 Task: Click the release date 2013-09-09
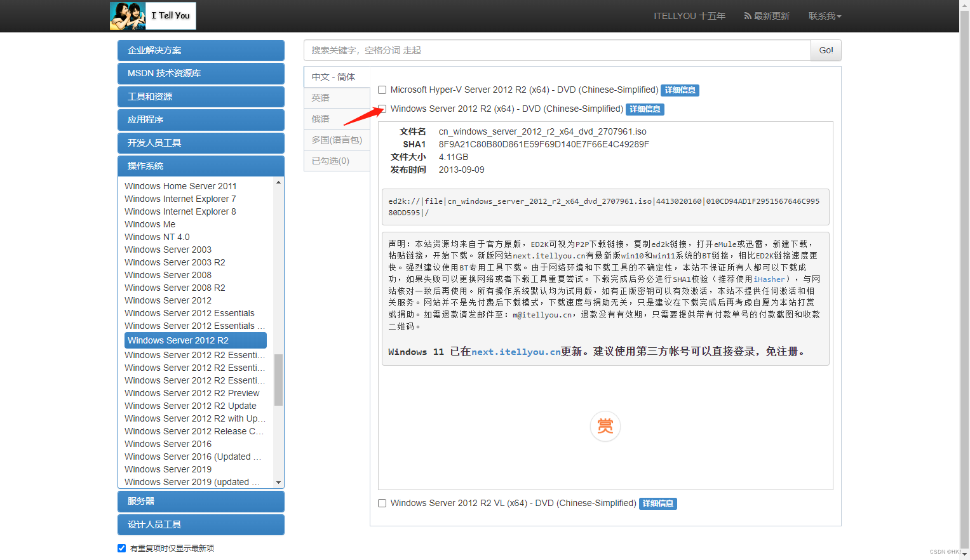coord(462,170)
